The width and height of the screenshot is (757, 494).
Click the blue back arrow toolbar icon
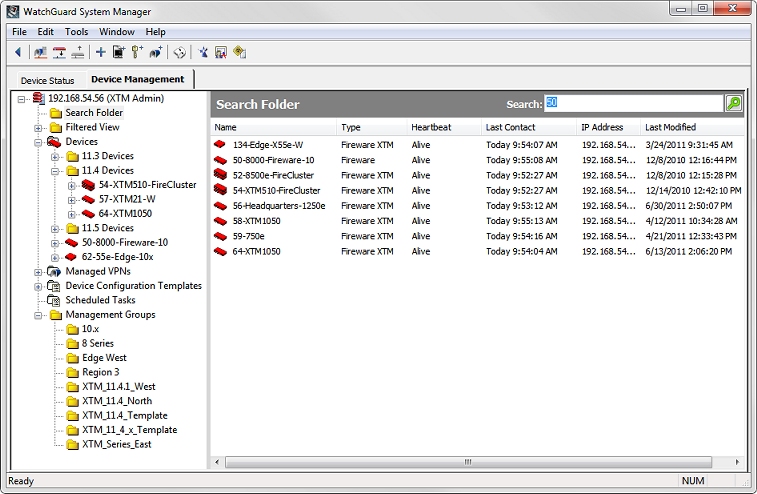17,52
